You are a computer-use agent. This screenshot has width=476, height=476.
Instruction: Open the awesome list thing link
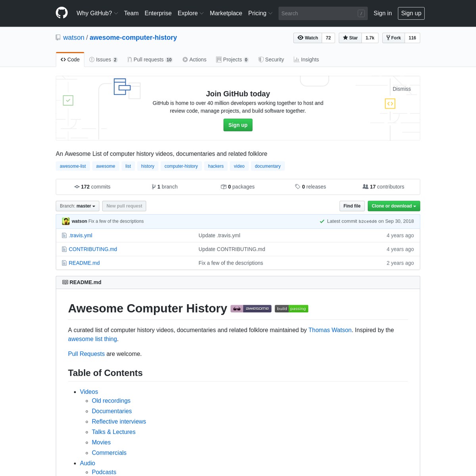tap(92, 339)
